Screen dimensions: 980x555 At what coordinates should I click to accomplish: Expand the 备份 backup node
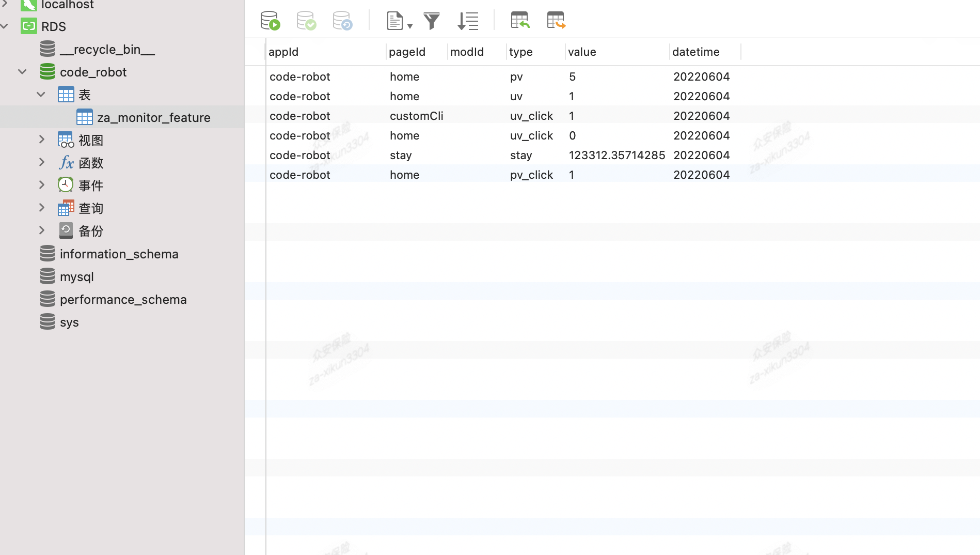pyautogui.click(x=42, y=230)
